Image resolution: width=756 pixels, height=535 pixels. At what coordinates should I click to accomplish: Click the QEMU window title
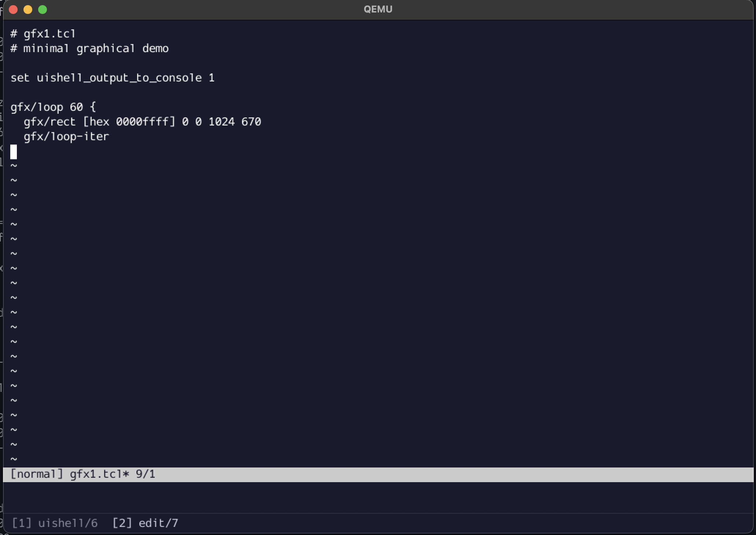pos(378,10)
